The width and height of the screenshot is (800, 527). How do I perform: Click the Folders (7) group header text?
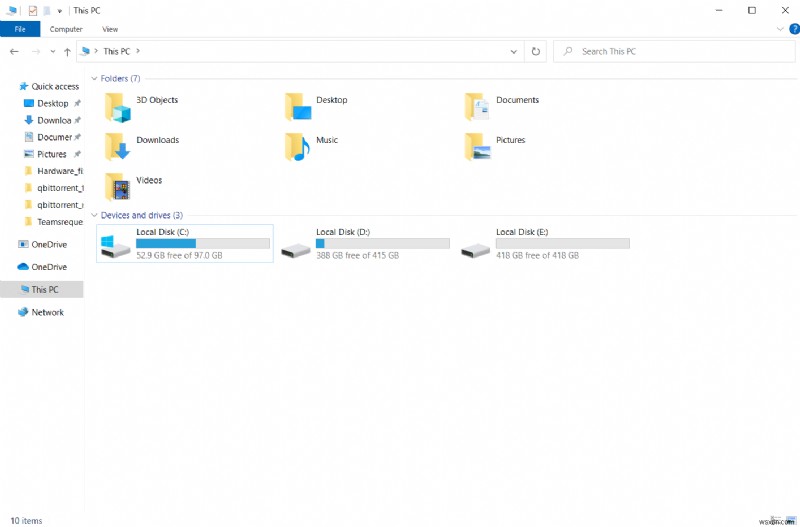click(120, 79)
